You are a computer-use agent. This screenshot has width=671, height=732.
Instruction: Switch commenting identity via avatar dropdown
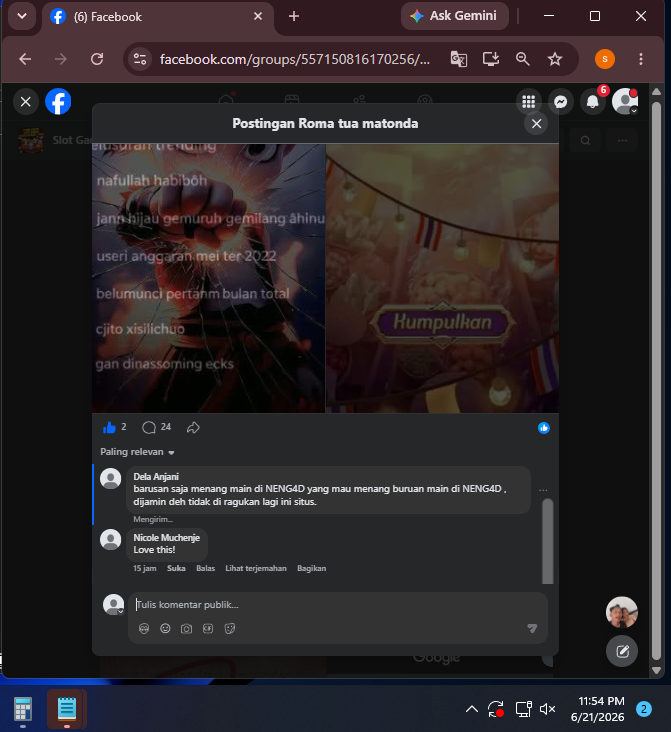(113, 605)
